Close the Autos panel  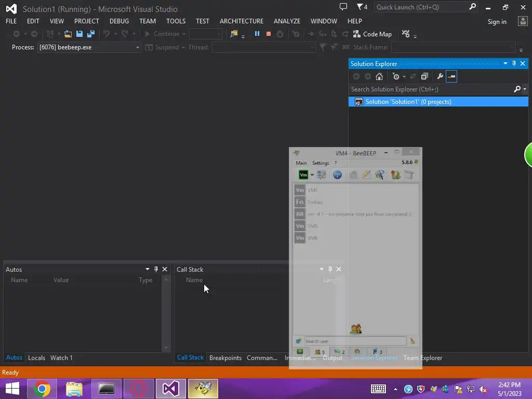(165, 269)
